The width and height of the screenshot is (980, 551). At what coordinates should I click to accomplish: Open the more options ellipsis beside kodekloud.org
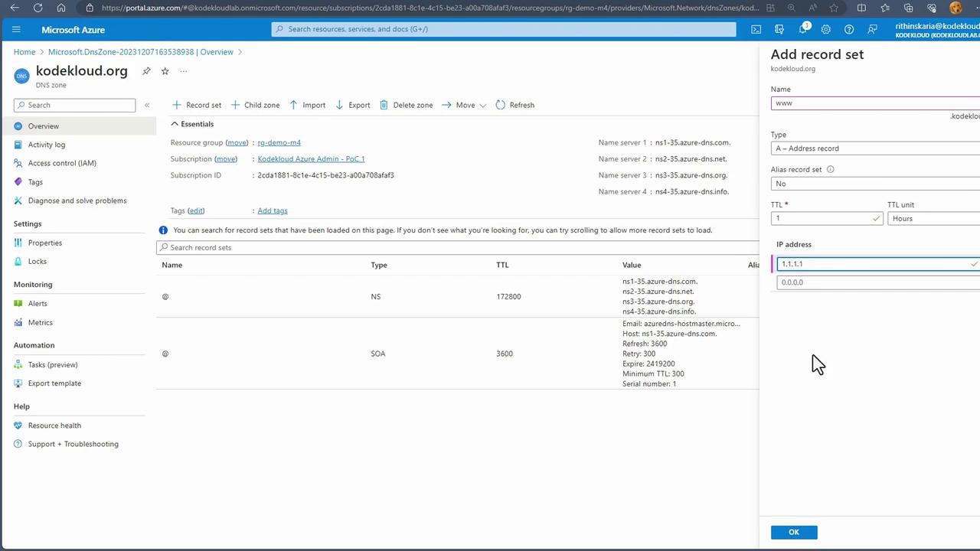point(184,71)
